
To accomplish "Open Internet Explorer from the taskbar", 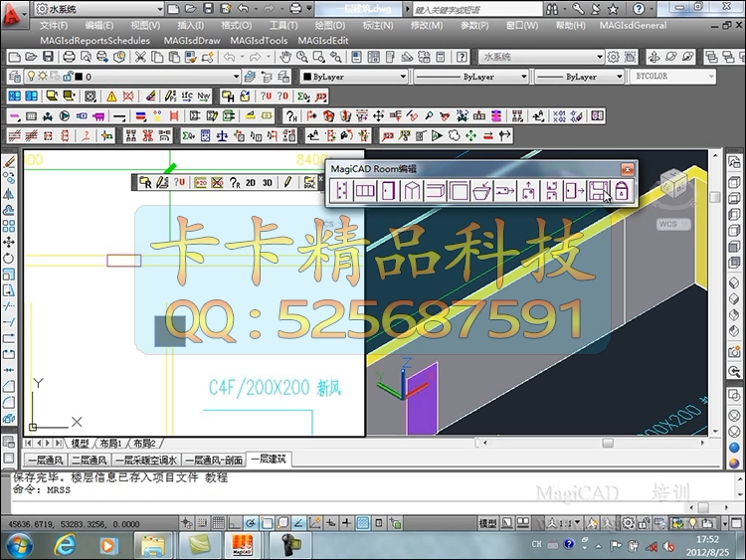I will click(x=66, y=545).
